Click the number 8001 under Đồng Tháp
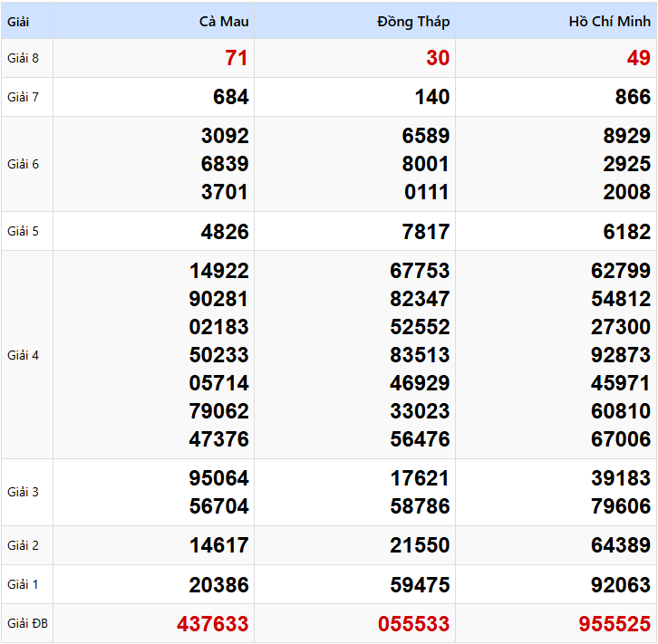This screenshot has width=658, height=644. pyautogui.click(x=426, y=164)
